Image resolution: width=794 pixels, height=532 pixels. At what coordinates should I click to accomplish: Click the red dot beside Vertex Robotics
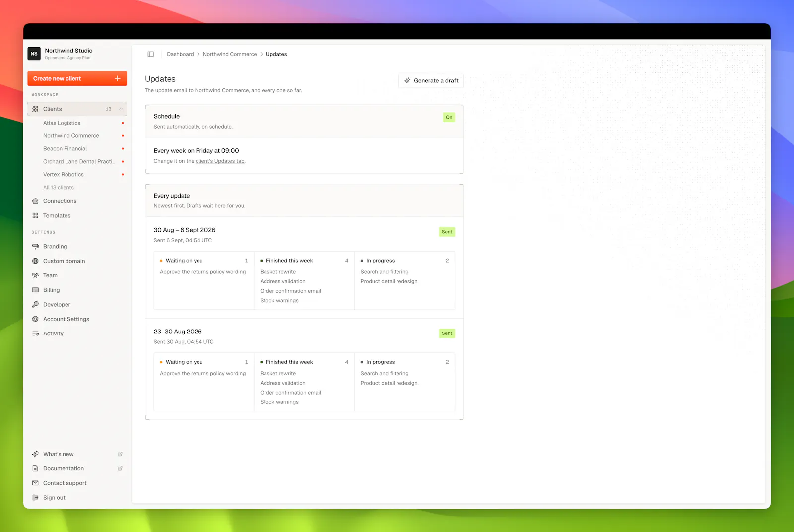123,175
